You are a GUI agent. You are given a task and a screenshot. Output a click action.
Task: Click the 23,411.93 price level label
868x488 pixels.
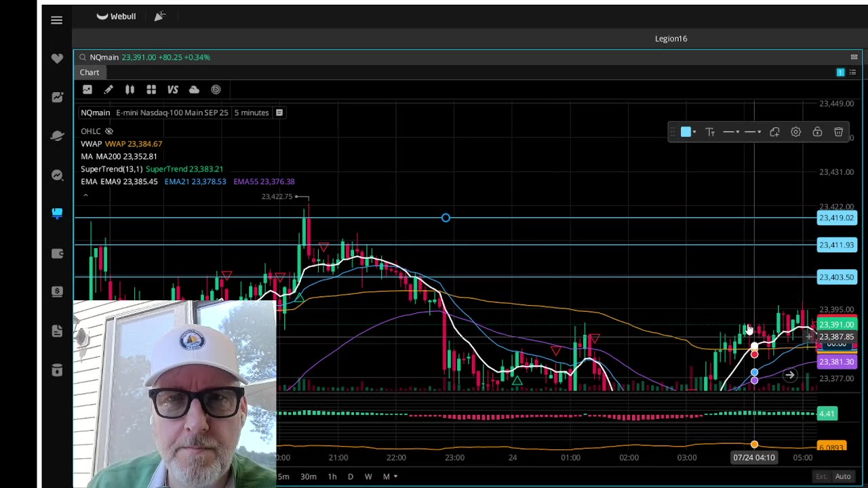837,245
